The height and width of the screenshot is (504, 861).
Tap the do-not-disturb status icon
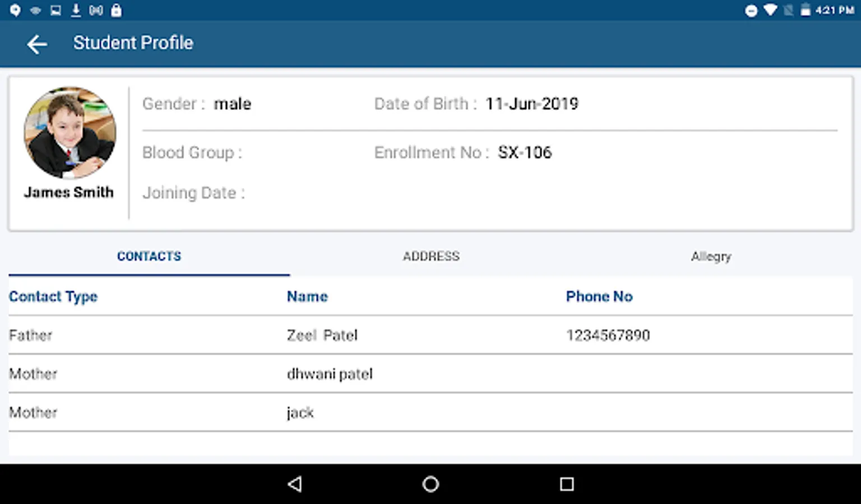[751, 11]
